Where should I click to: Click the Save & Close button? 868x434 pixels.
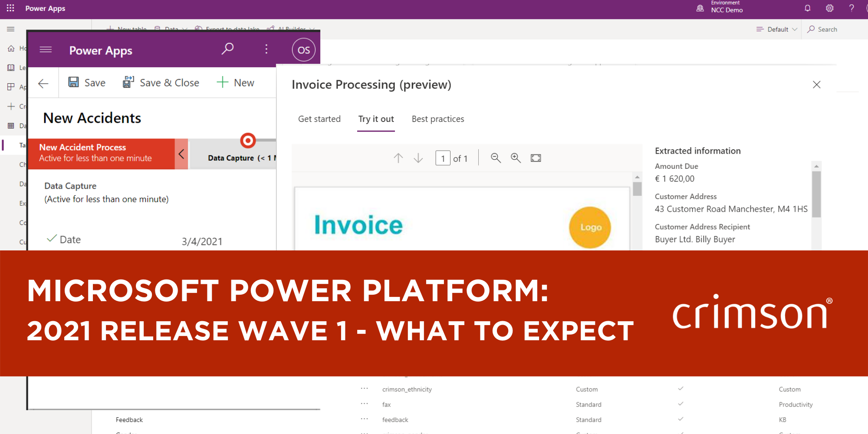pos(161,82)
